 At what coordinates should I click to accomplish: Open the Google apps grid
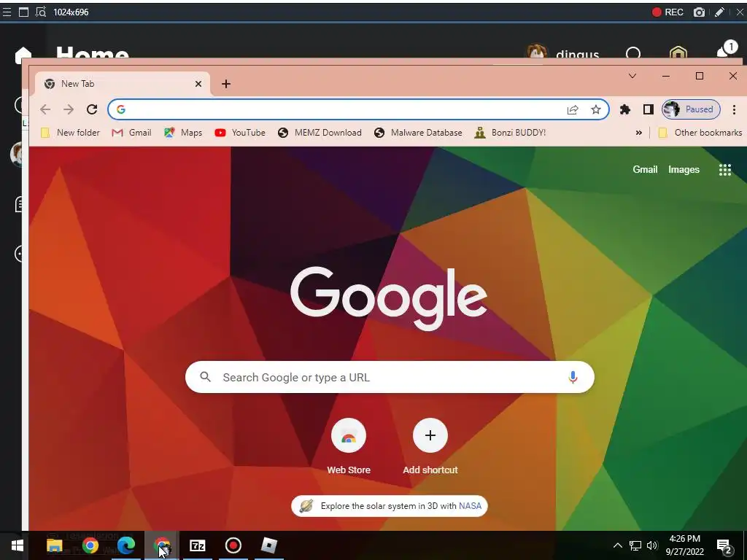tap(724, 169)
